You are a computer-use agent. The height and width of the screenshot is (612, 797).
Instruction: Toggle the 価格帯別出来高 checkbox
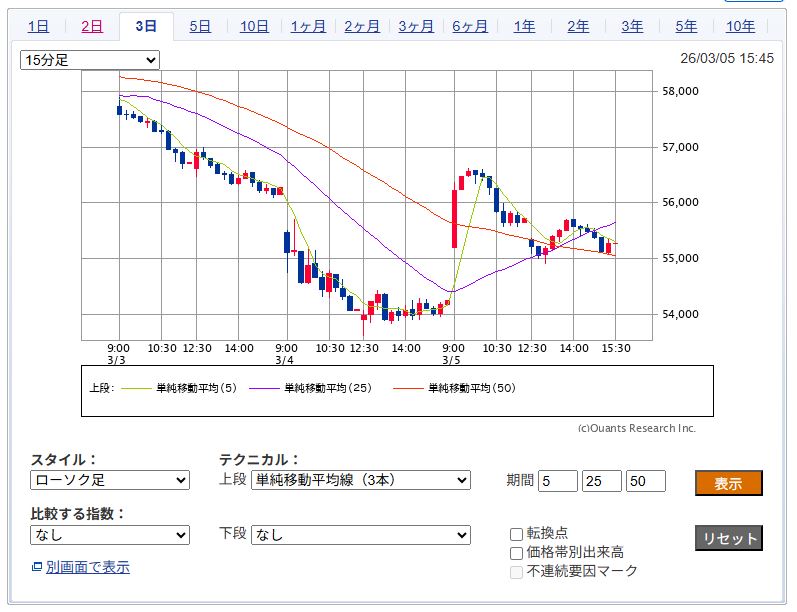[x=516, y=552]
